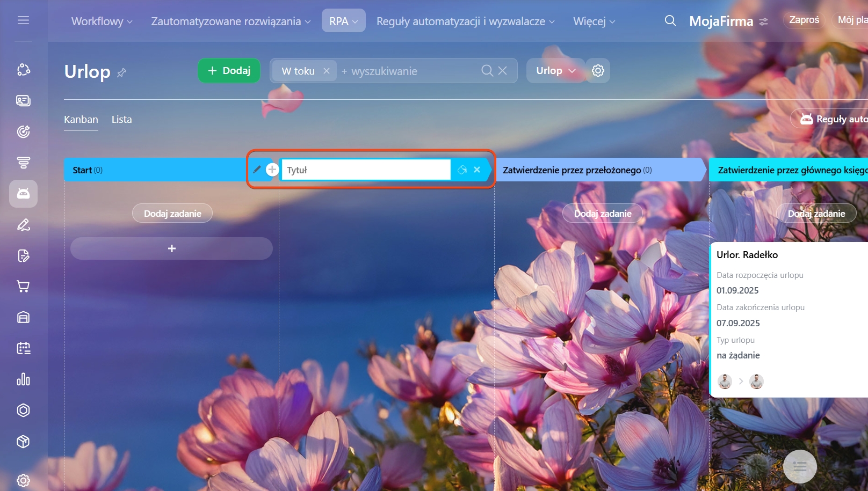The image size is (868, 491).
Task: Click the Zatwierdzenie przez głównego księgowego column header
Action: (x=789, y=170)
